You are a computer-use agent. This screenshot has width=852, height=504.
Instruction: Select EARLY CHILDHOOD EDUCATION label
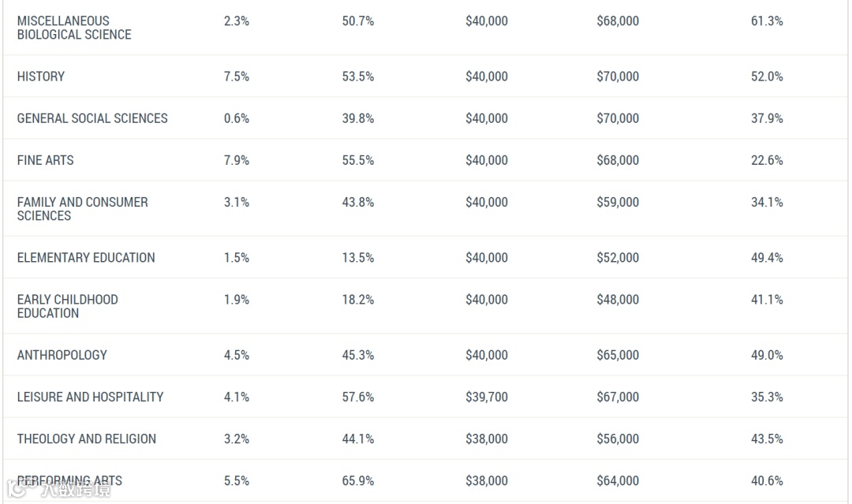(67, 306)
